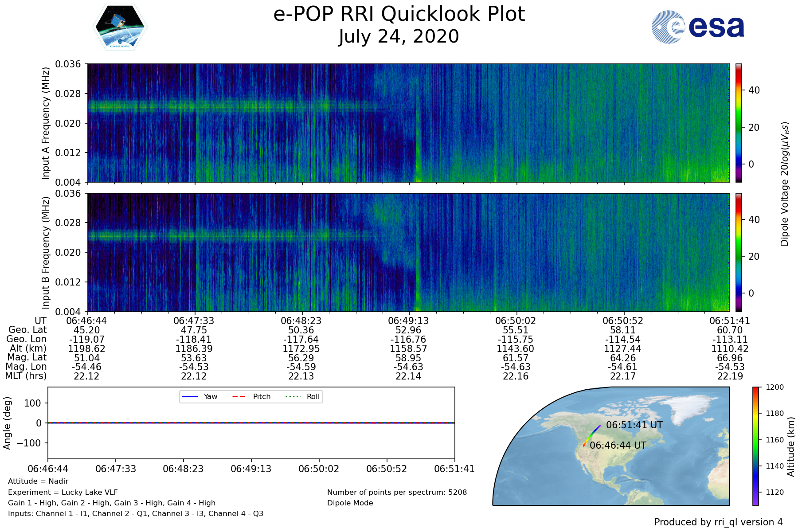Click the Experiment = Lucky Lake VLF text
The height and width of the screenshot is (532, 798).
pos(63,492)
